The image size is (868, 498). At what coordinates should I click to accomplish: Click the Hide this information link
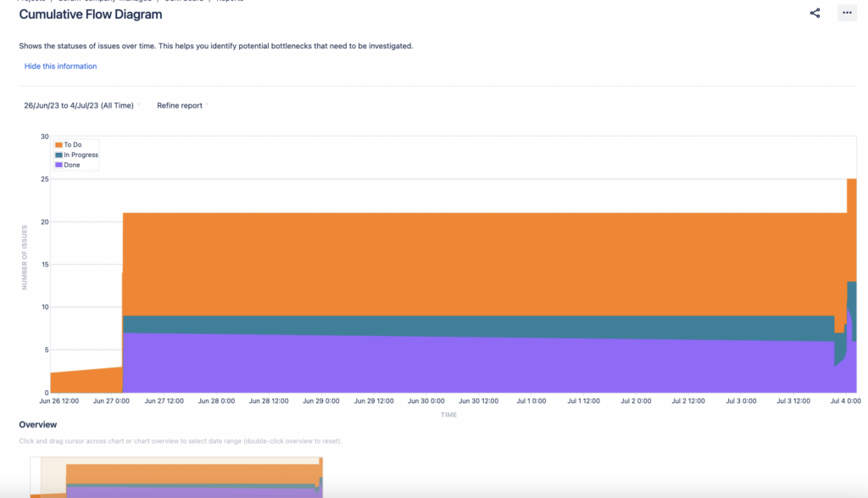click(x=60, y=65)
